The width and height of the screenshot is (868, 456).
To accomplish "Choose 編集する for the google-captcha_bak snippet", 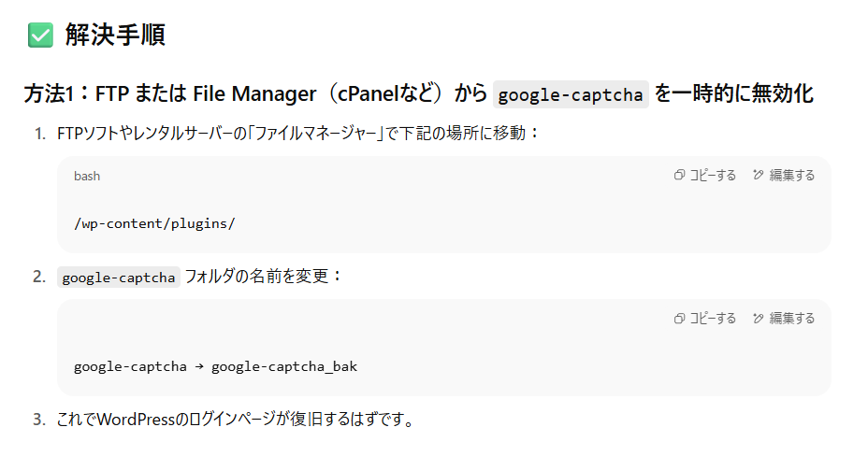I will (792, 319).
